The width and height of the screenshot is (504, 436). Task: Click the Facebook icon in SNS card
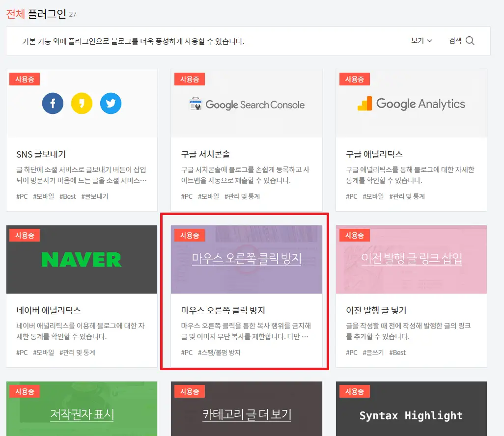click(x=53, y=104)
